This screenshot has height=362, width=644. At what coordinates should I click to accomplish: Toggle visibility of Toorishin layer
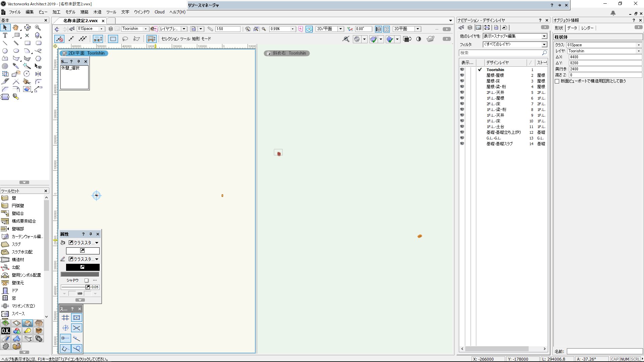click(x=462, y=70)
